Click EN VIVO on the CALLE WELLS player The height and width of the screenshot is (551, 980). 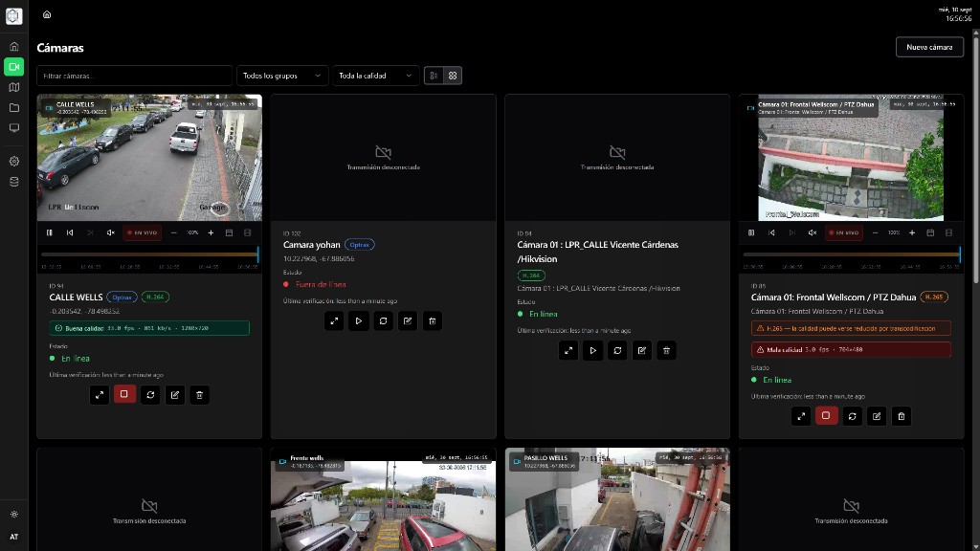pos(143,233)
